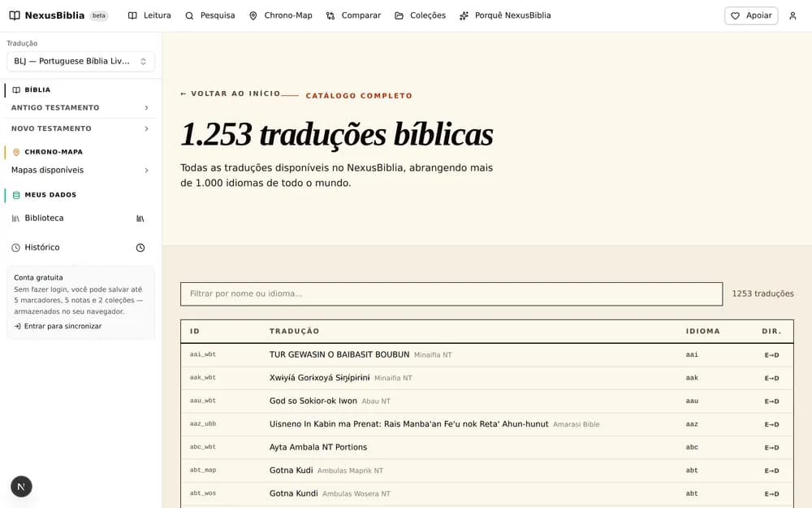
Task: Click the clock icon right of Histórico
Action: click(x=140, y=248)
